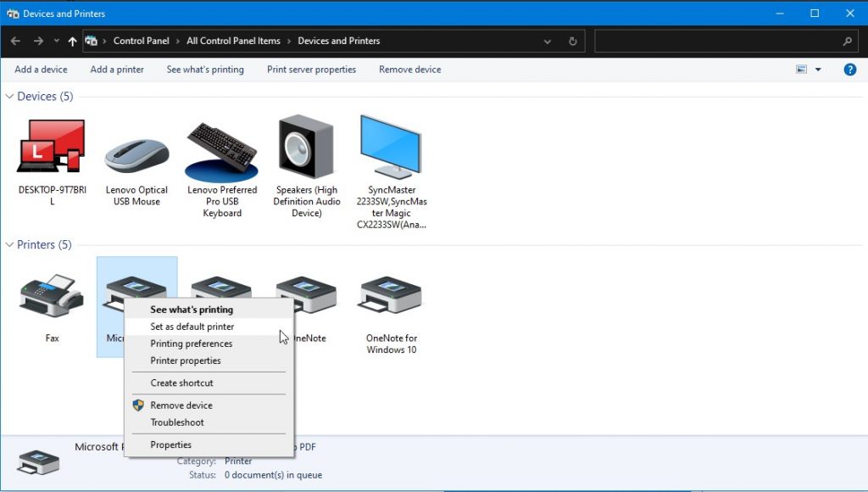
Task: Expand the chevron after Control Panel breadcrumb
Action: [x=178, y=41]
